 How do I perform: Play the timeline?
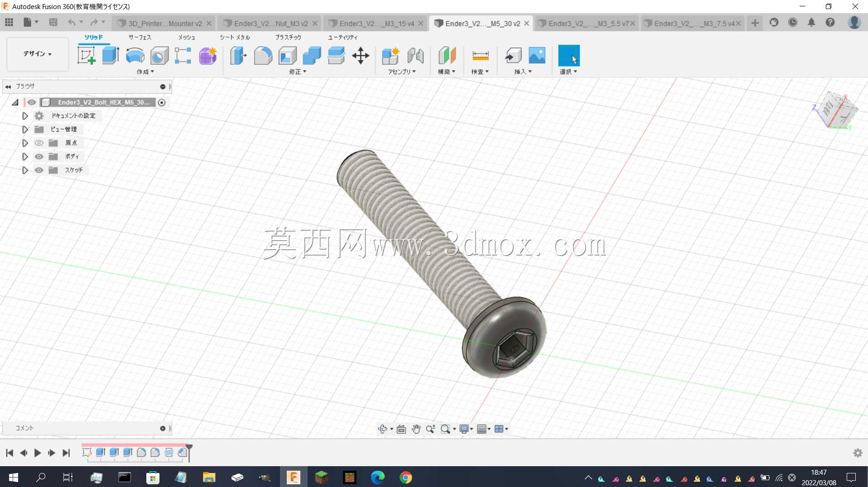pyautogui.click(x=38, y=453)
